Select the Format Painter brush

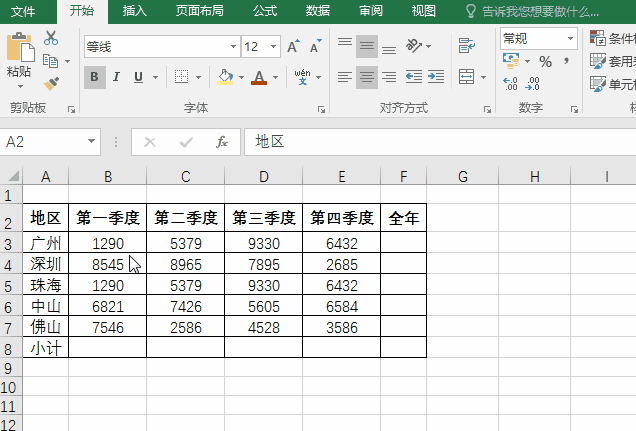[51, 84]
